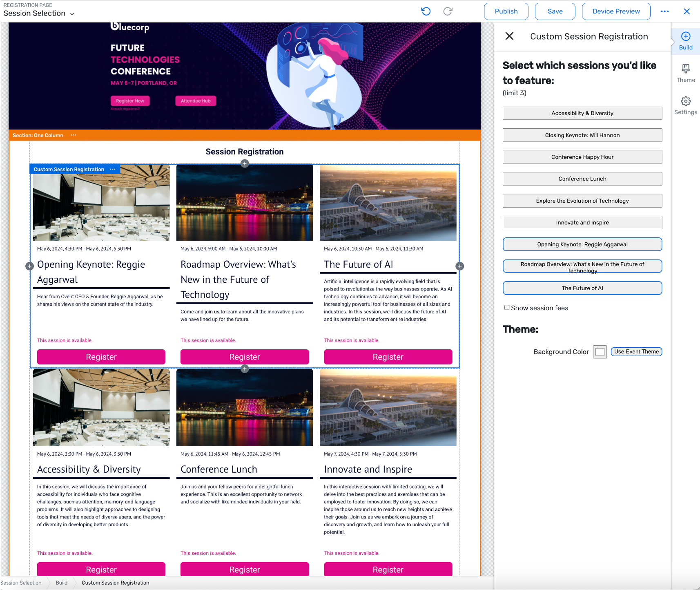This screenshot has width=700, height=590.
Task: Click the Save button
Action: point(555,11)
